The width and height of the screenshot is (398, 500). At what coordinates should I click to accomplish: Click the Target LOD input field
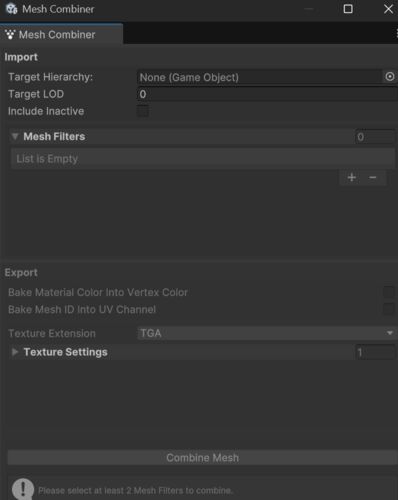point(267,94)
